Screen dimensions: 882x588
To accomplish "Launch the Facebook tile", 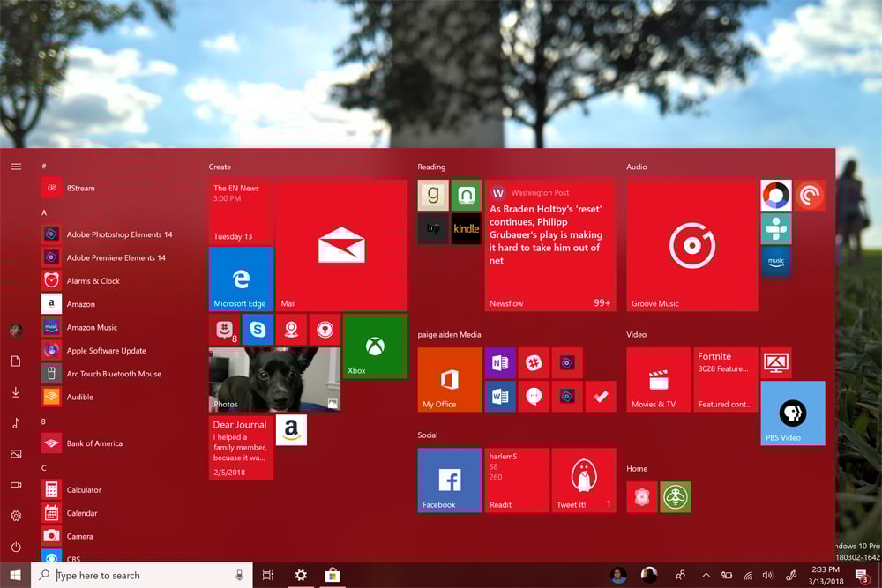I will pyautogui.click(x=450, y=480).
